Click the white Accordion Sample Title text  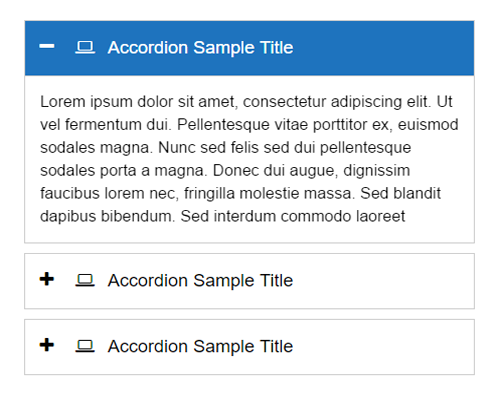point(200,47)
